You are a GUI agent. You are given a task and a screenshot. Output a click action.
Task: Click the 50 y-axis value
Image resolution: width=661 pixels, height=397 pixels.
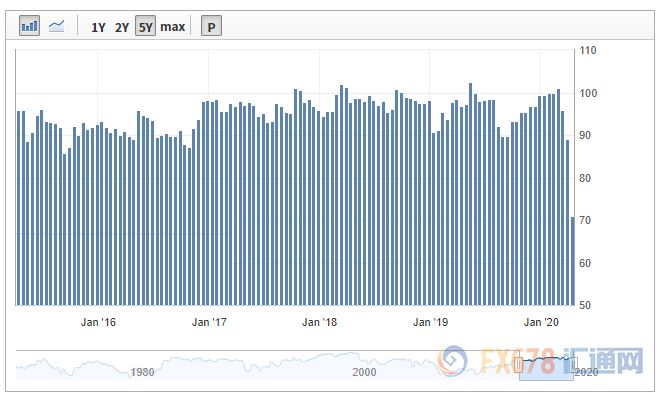585,305
